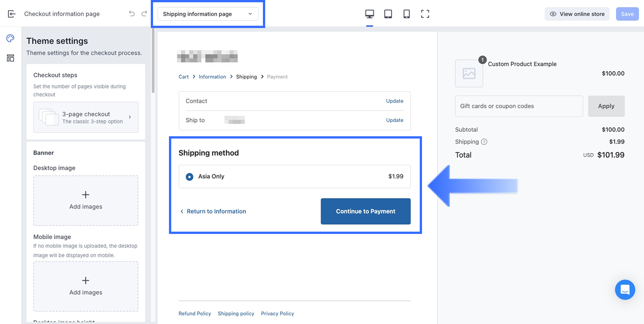The image size is (644, 324).
Task: Go to Information breadcrumb step
Action: (x=212, y=77)
